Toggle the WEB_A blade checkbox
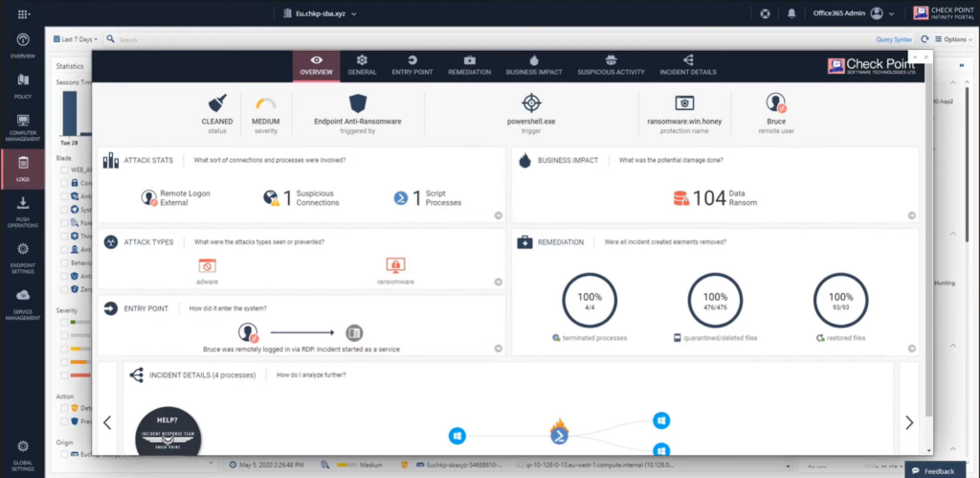 tap(64, 170)
